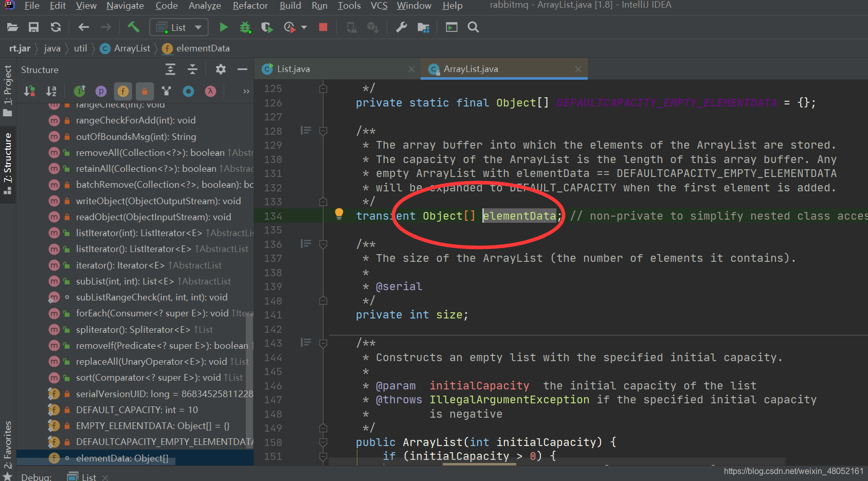Image resolution: width=868 pixels, height=481 pixels.
Task: Toggle Show Fields filter
Action: (123, 91)
